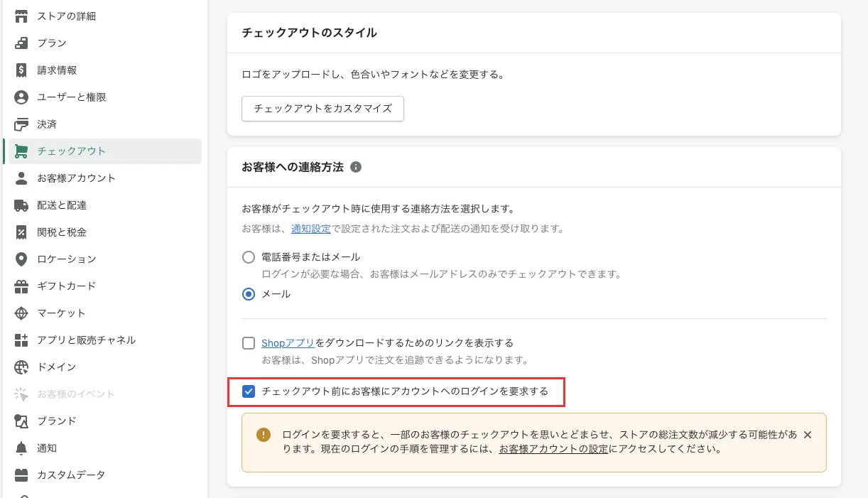The height and width of the screenshot is (498, 868).
Task: Click the チェックアウトをカスタマイズ button
Action: [x=322, y=109]
